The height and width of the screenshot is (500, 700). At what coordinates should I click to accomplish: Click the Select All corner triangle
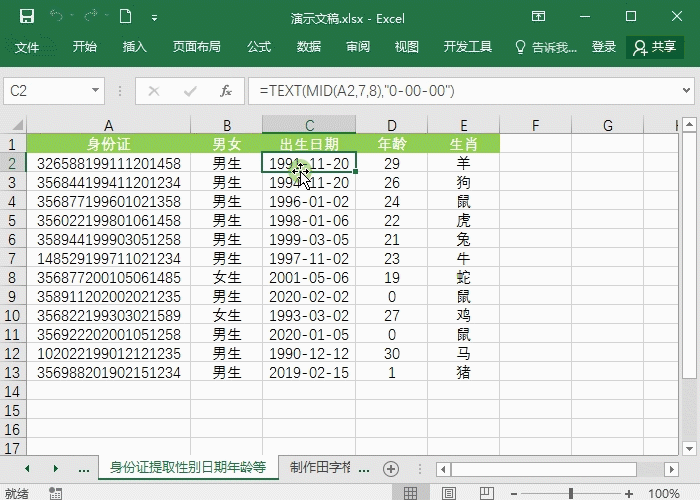pyautogui.click(x=17, y=125)
